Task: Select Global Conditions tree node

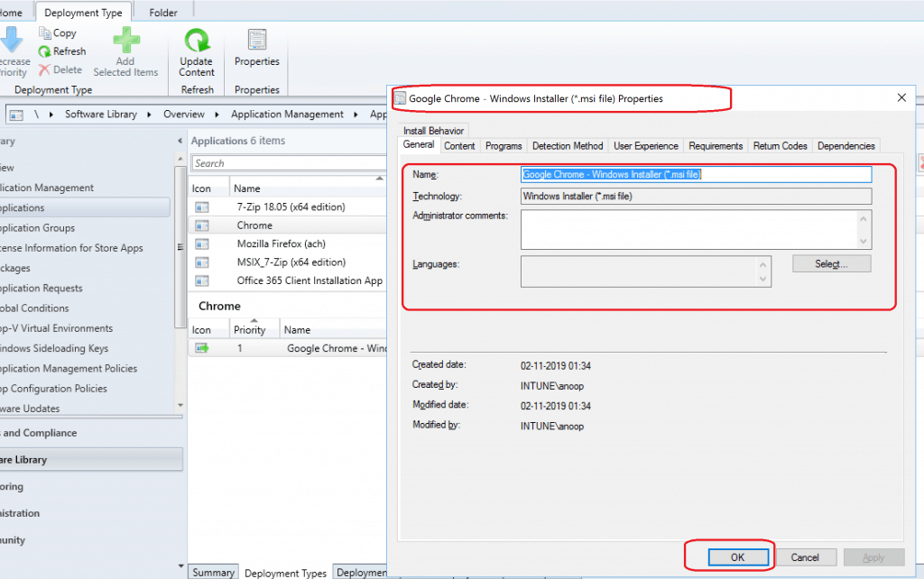Action: [x=34, y=308]
